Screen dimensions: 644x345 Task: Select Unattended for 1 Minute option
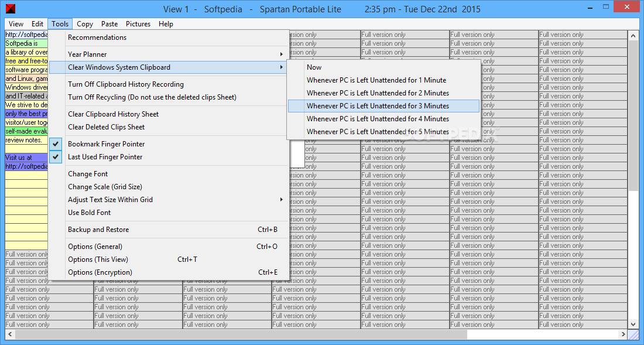(x=383, y=80)
